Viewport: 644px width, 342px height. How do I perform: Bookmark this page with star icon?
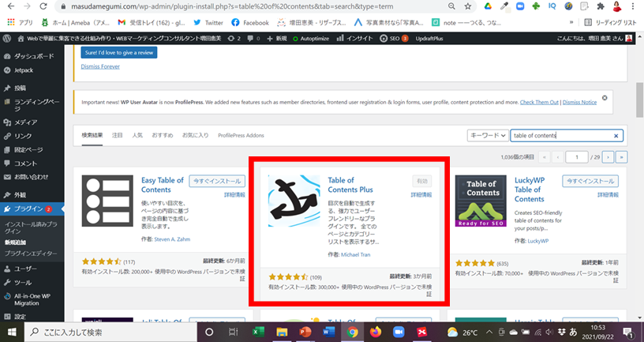tap(468, 6)
